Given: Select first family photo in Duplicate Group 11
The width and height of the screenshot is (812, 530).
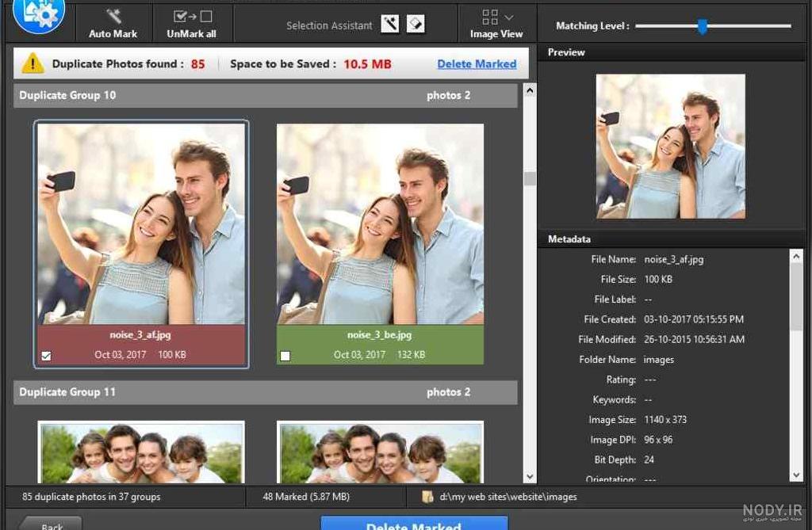Looking at the screenshot, I should point(141,452).
